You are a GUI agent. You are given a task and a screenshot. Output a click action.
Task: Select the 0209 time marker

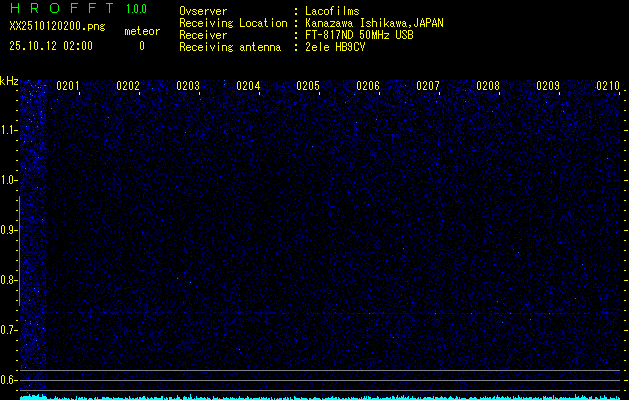[548, 87]
